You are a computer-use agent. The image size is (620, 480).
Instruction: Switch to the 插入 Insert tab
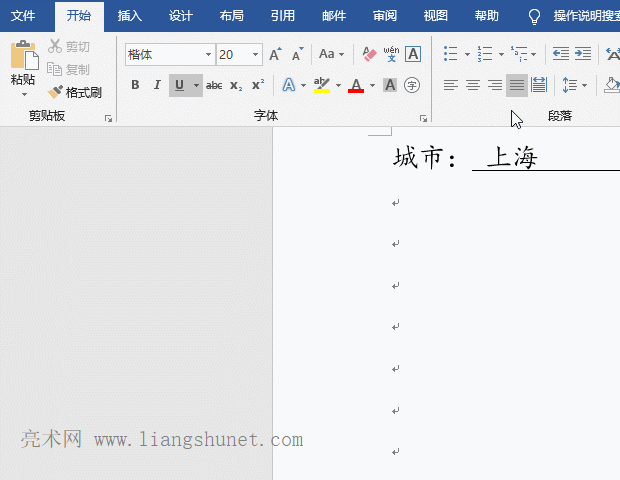(130, 16)
